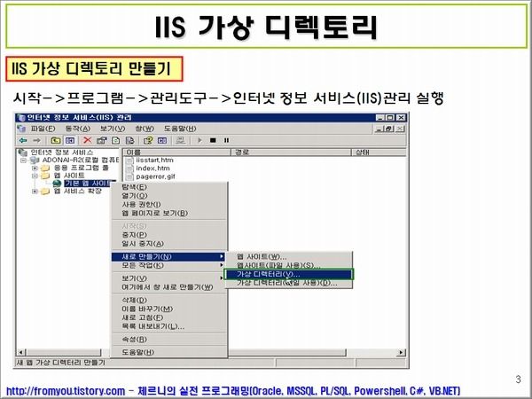Choose 중지(P) in the context menu
The width and height of the screenshot is (532, 399).
169,235
